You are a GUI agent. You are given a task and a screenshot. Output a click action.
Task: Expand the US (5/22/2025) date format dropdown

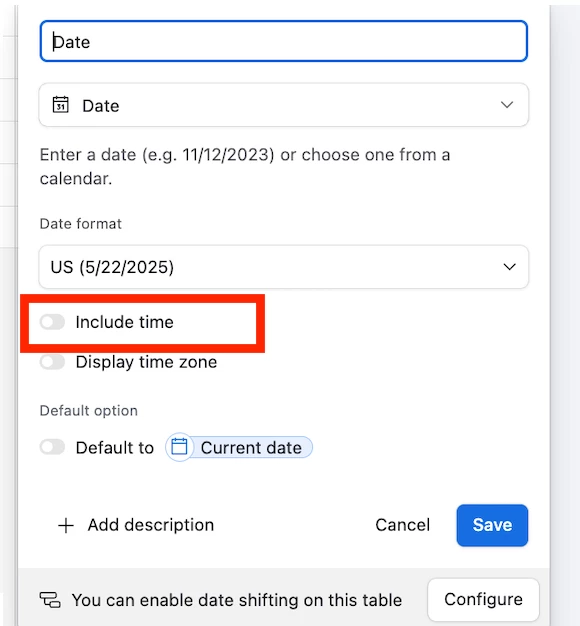[x=284, y=267]
